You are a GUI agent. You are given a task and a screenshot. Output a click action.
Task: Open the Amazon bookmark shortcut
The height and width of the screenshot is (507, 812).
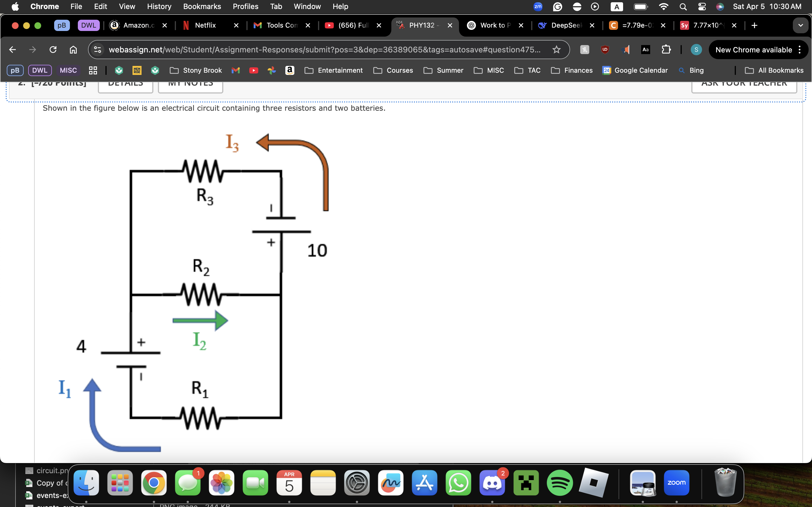(x=290, y=70)
